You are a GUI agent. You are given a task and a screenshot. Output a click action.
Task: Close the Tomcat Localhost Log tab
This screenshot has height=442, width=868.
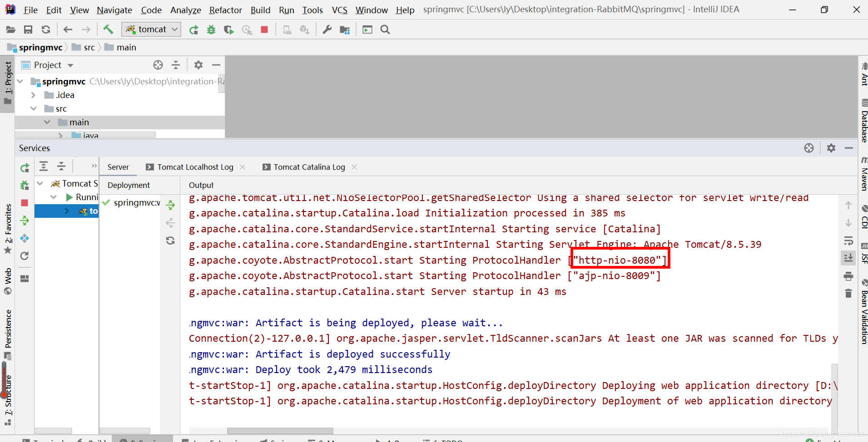[x=243, y=167]
